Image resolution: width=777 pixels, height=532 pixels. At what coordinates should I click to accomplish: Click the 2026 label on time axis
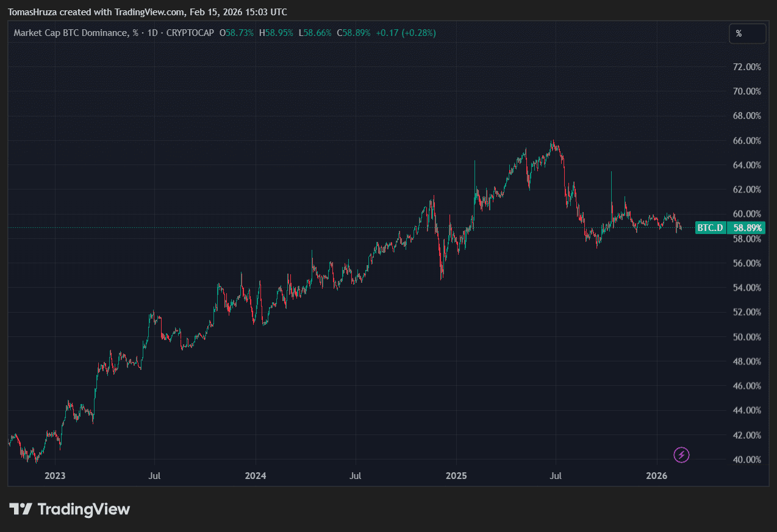656,475
